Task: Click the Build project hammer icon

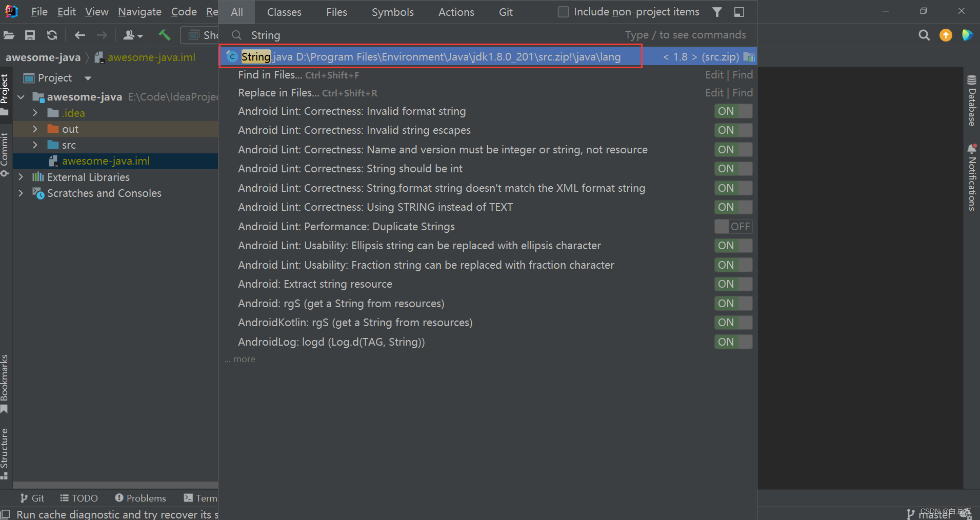Action: 164,35
